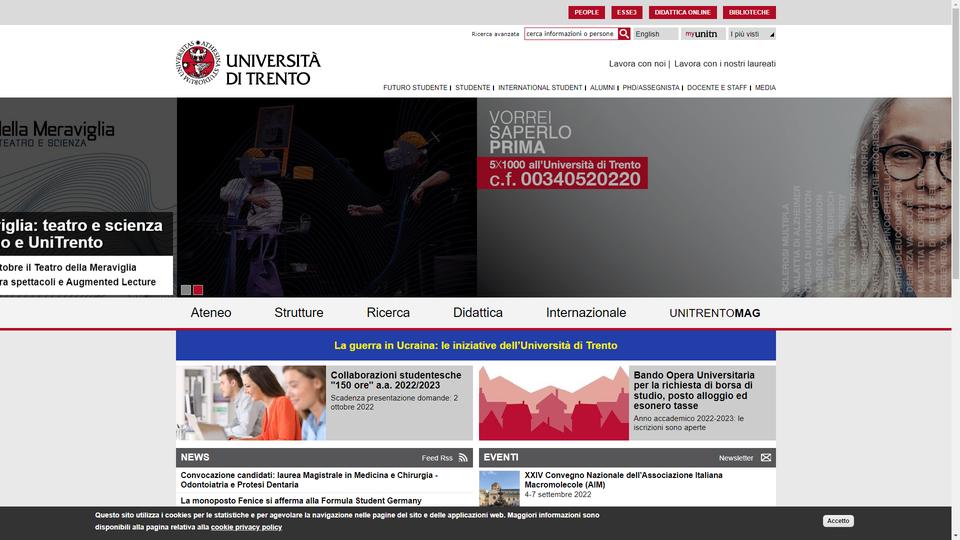Viewport: 960px width, 540px height.
Task: Click the 5x1000 codice fiscale banner
Action: [x=562, y=173]
